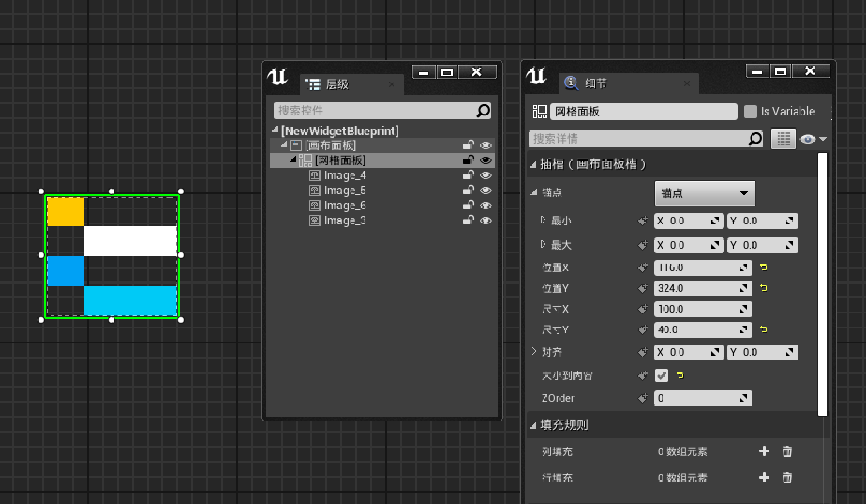Open the 锚点 anchor dropdown
The width and height of the screenshot is (866, 504).
click(x=705, y=193)
